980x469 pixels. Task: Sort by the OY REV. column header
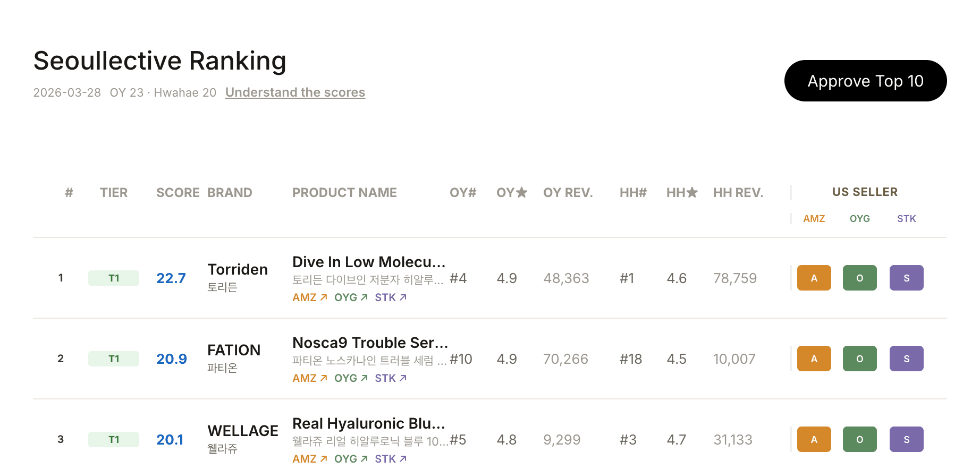pyautogui.click(x=568, y=193)
